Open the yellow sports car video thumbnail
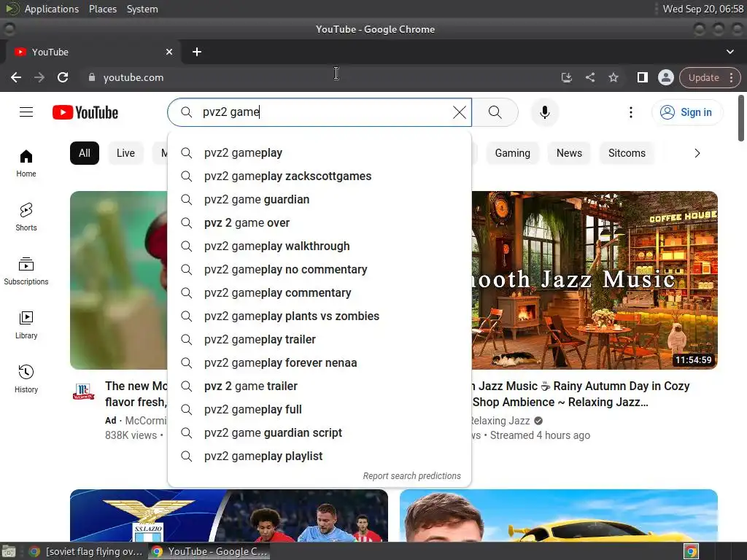Viewport: 747px width, 560px height. point(558,516)
